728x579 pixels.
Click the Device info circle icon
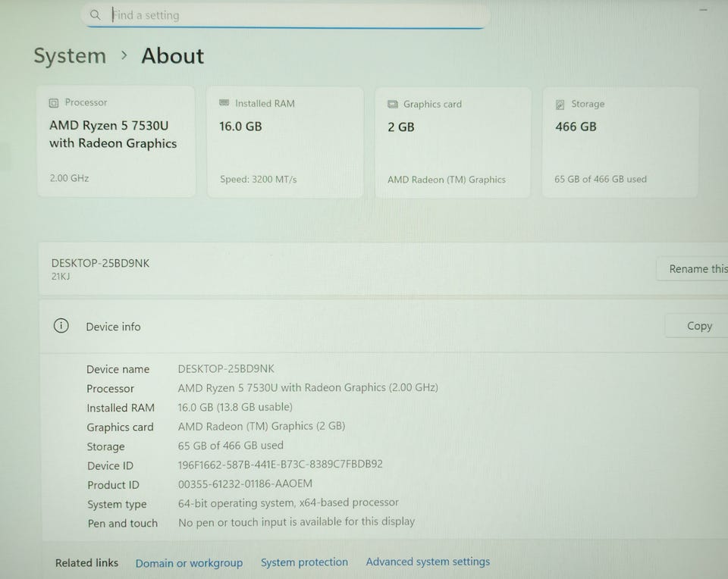click(61, 326)
